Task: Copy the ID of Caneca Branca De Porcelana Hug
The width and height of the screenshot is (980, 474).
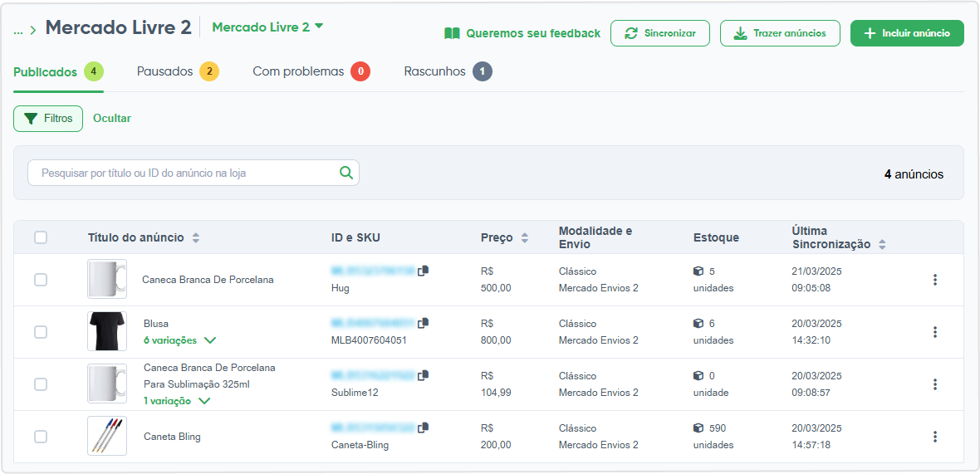Action: pos(424,271)
